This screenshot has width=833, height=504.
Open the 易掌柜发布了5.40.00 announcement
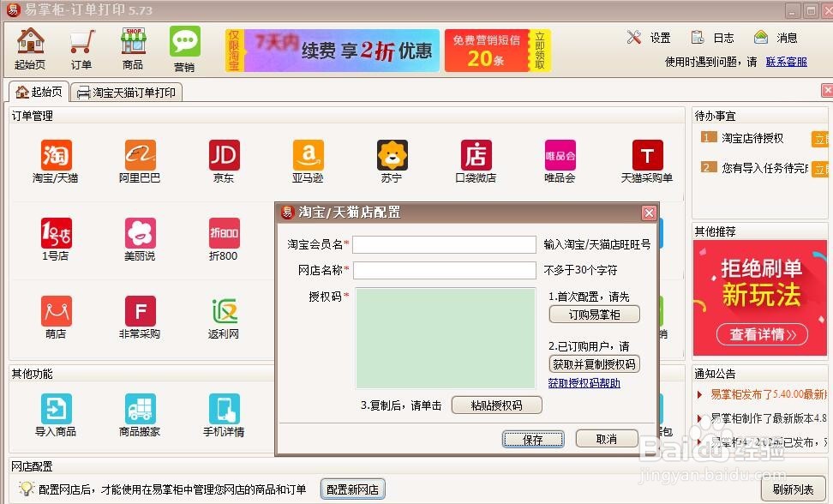[768, 394]
